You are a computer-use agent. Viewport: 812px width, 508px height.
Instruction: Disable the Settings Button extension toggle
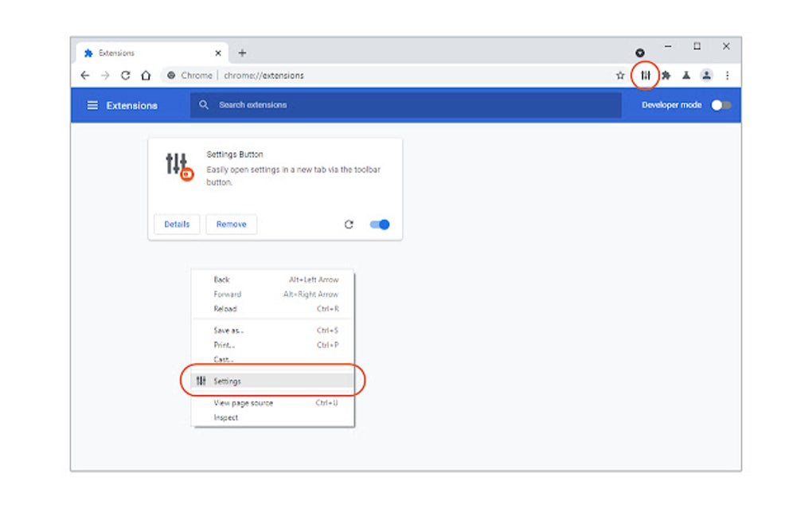point(379,225)
